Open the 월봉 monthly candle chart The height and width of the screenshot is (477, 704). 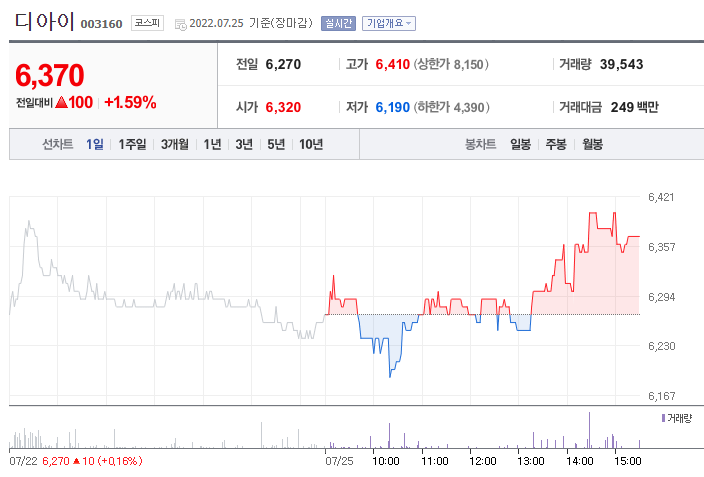(592, 144)
